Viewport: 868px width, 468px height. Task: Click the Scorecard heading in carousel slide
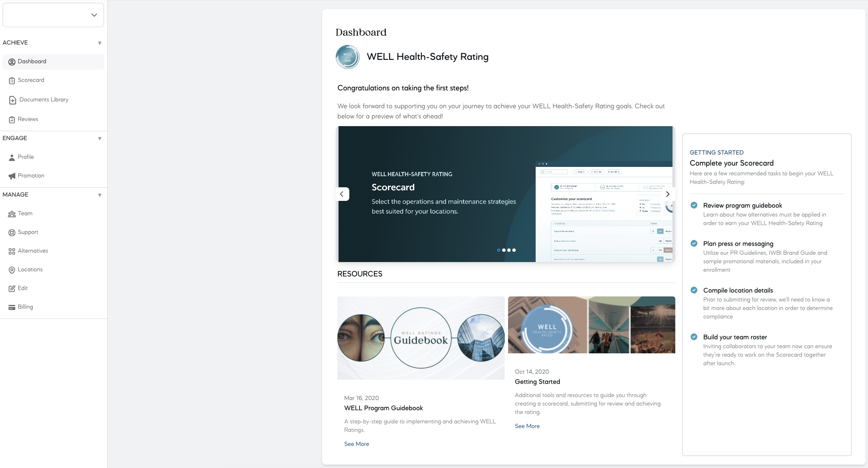(x=393, y=187)
